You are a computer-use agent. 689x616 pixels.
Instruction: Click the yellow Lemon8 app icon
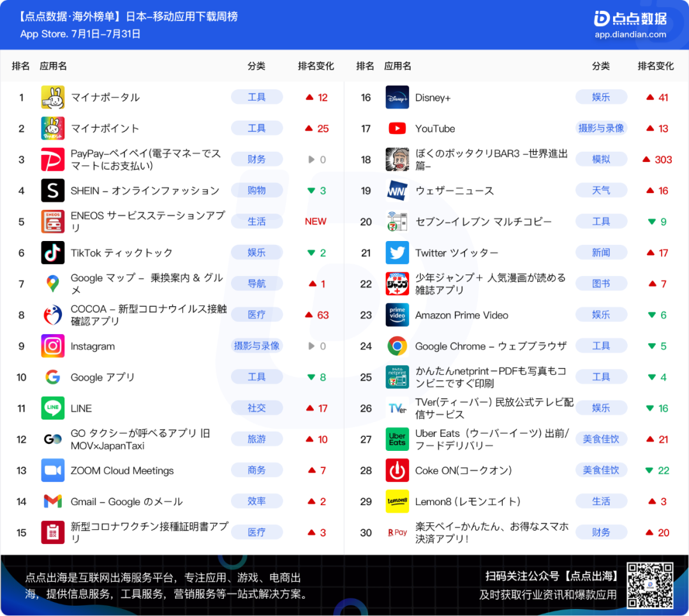point(397,501)
